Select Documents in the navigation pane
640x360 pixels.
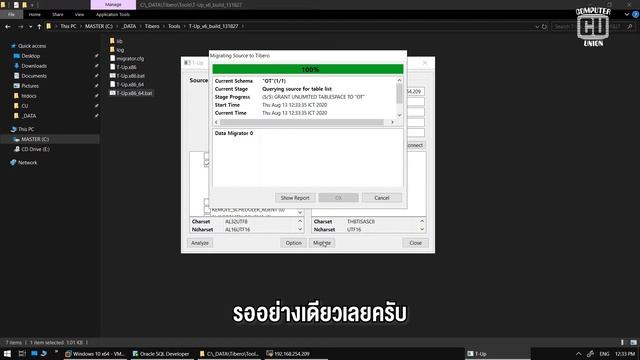point(33,76)
